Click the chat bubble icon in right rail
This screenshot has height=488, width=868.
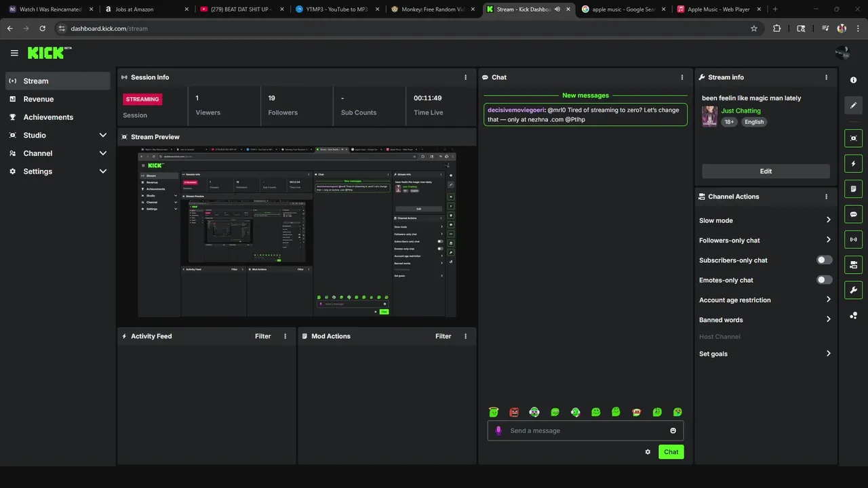click(853, 214)
